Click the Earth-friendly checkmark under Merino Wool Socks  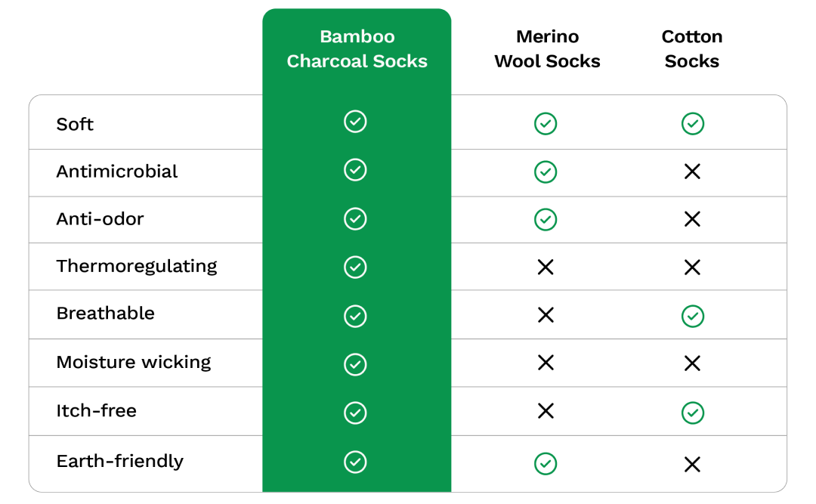point(546,463)
